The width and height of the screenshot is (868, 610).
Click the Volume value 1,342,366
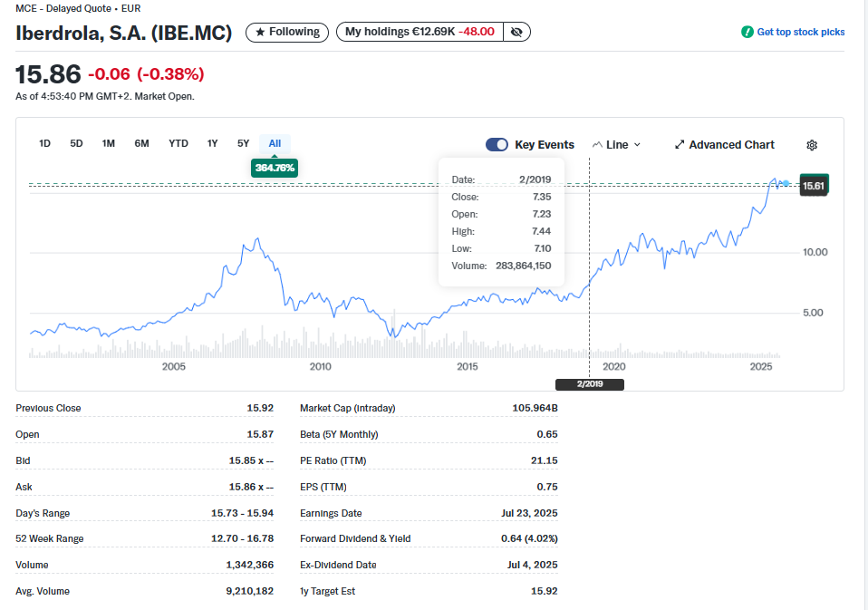click(x=250, y=566)
